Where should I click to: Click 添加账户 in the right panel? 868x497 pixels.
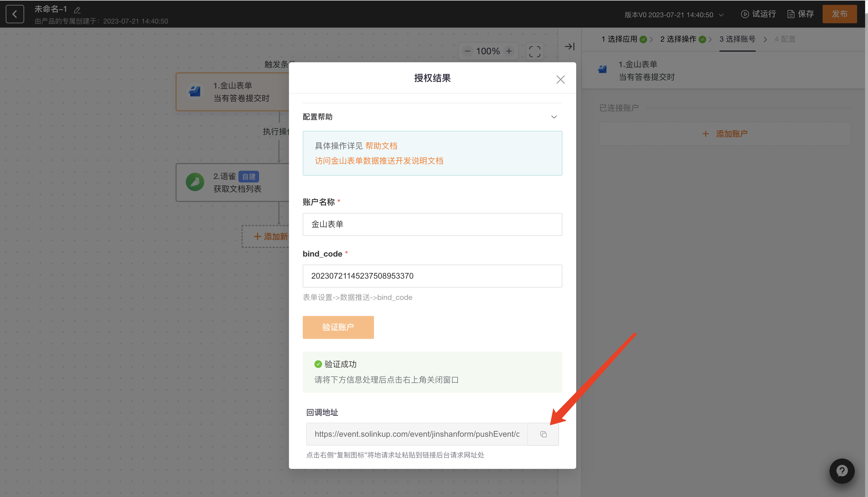tap(725, 134)
